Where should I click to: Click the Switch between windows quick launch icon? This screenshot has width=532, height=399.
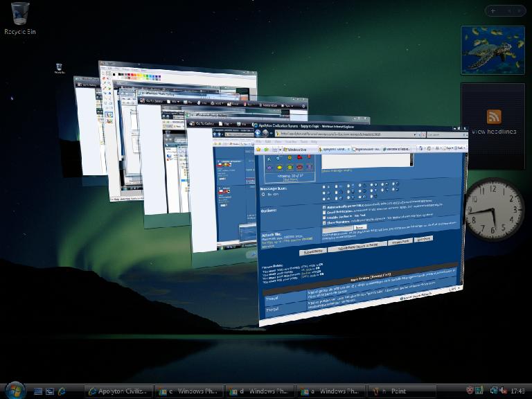tap(50, 391)
